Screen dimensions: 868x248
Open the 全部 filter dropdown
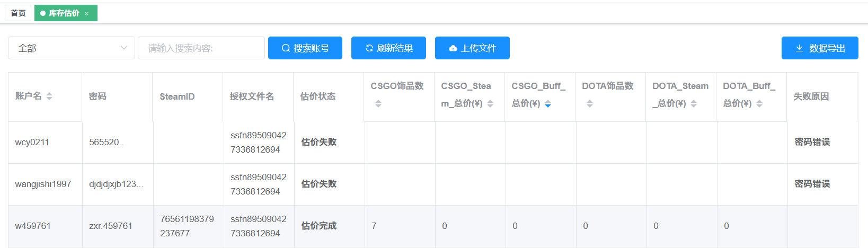(72, 48)
